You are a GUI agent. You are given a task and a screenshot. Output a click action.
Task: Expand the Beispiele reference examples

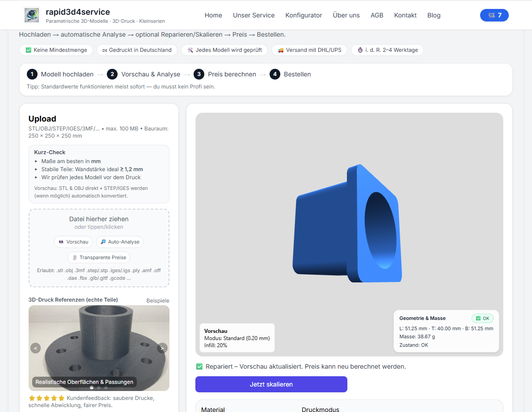pos(158,300)
